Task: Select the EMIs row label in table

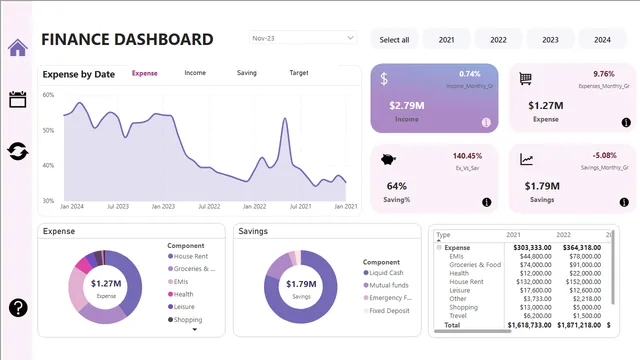Action: [x=456, y=256]
